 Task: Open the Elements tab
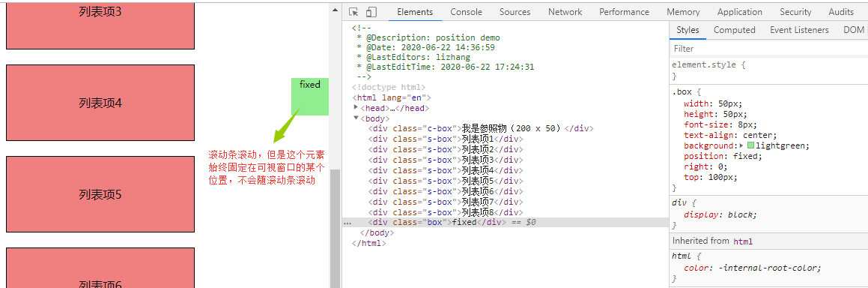click(x=415, y=12)
